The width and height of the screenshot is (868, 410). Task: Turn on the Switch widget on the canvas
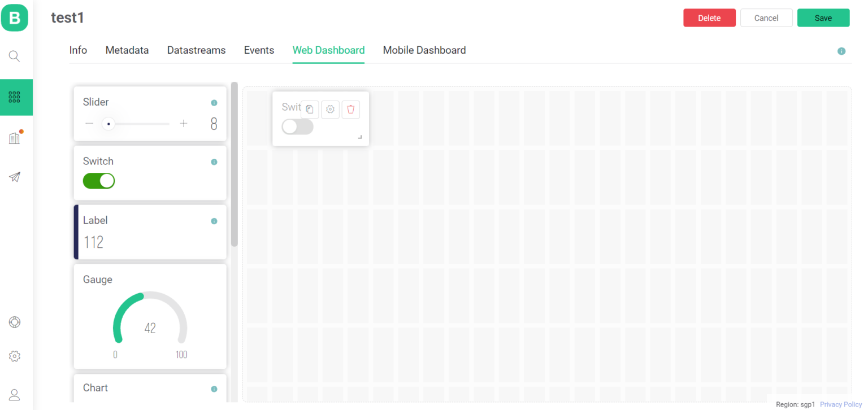(x=297, y=127)
